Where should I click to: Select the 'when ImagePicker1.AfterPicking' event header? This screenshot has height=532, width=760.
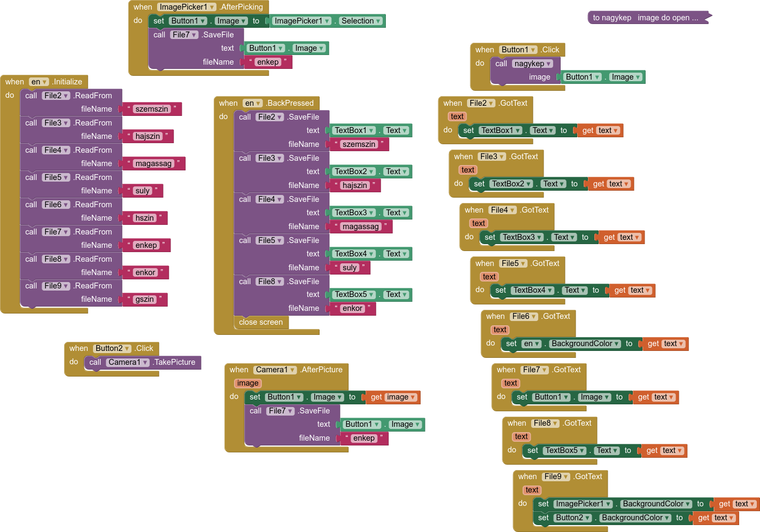[x=198, y=7]
